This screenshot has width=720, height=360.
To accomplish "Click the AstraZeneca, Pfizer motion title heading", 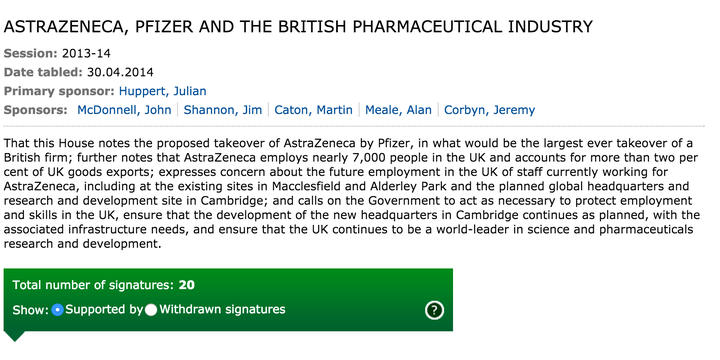I will [298, 27].
